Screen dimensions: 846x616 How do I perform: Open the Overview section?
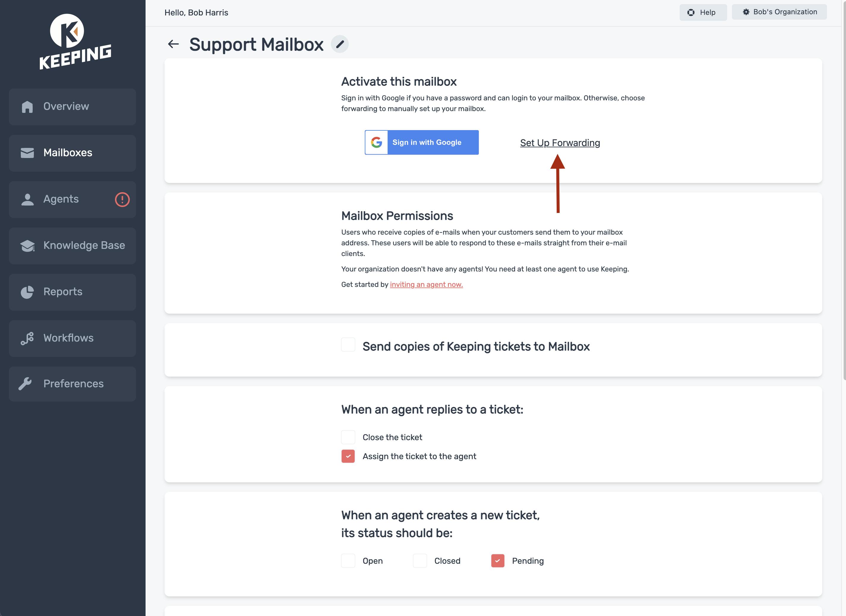point(72,107)
